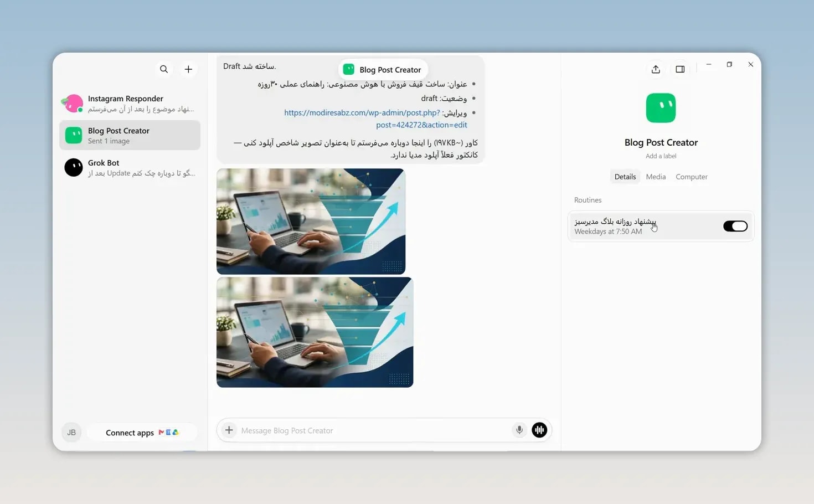This screenshot has height=504, width=814.
Task: Open the search icon in the sidebar
Action: [164, 69]
